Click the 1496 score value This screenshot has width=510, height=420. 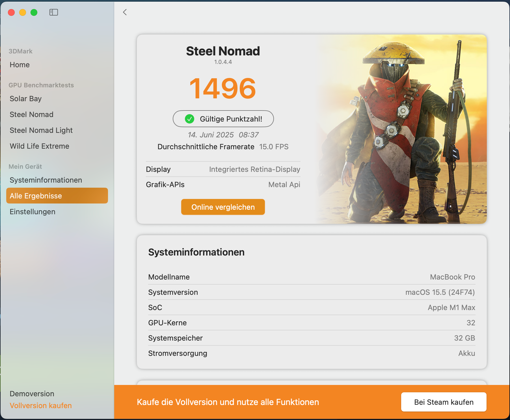223,88
